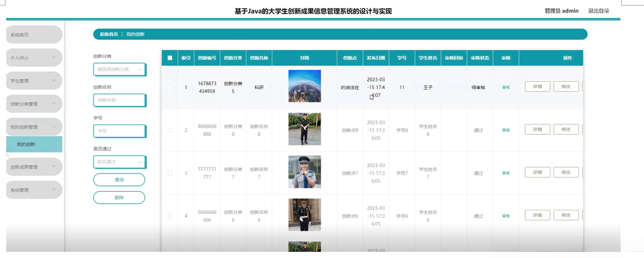Open the cover image in row 4
Viewport: 644px width, 258px height.
pyautogui.click(x=304, y=215)
